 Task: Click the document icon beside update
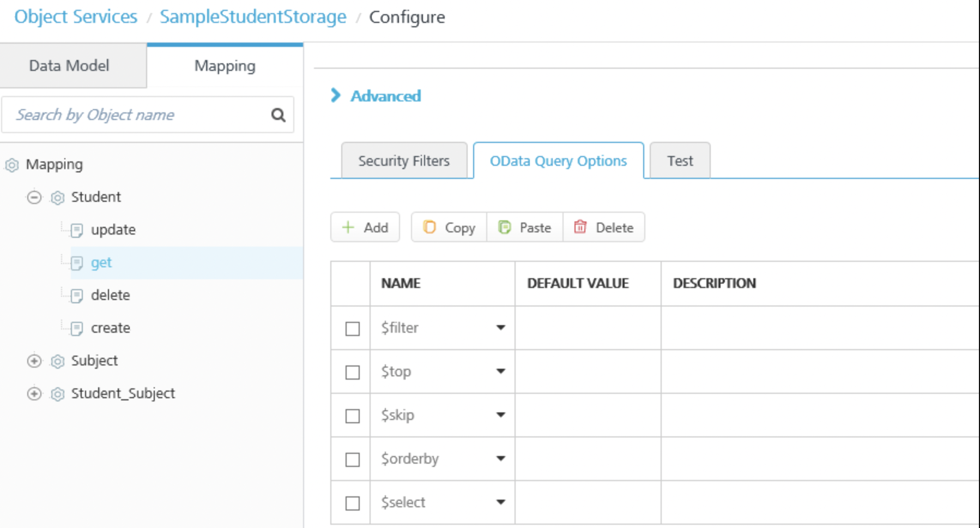tap(77, 230)
